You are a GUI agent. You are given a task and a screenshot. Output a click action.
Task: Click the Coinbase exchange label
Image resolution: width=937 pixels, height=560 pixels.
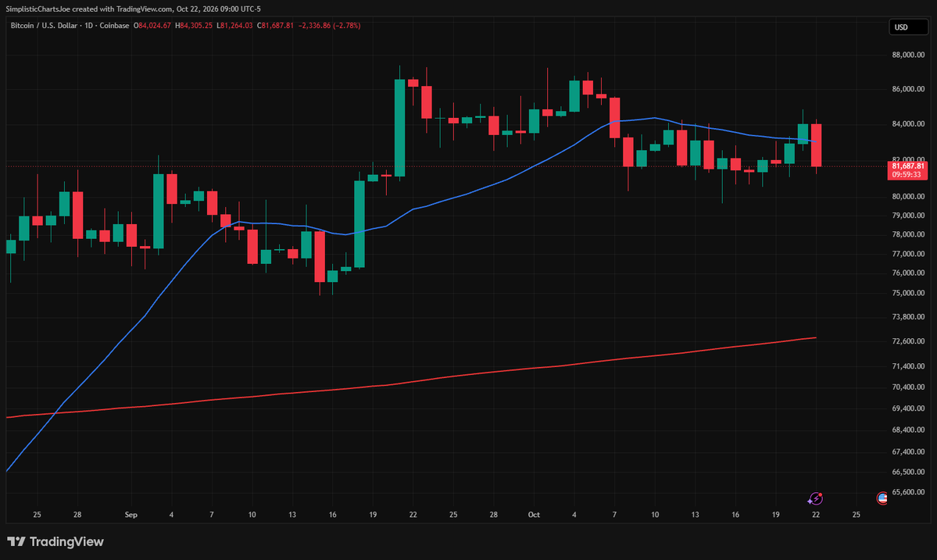(114, 26)
